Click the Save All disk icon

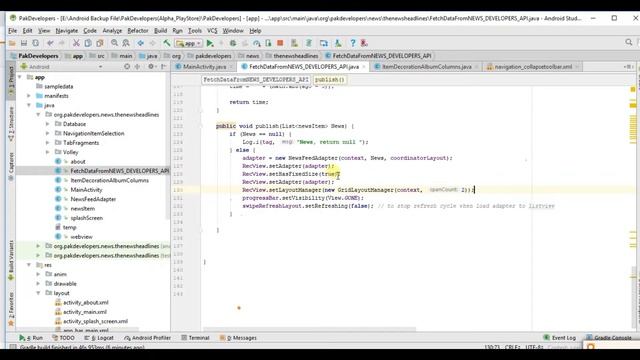pos(24,43)
